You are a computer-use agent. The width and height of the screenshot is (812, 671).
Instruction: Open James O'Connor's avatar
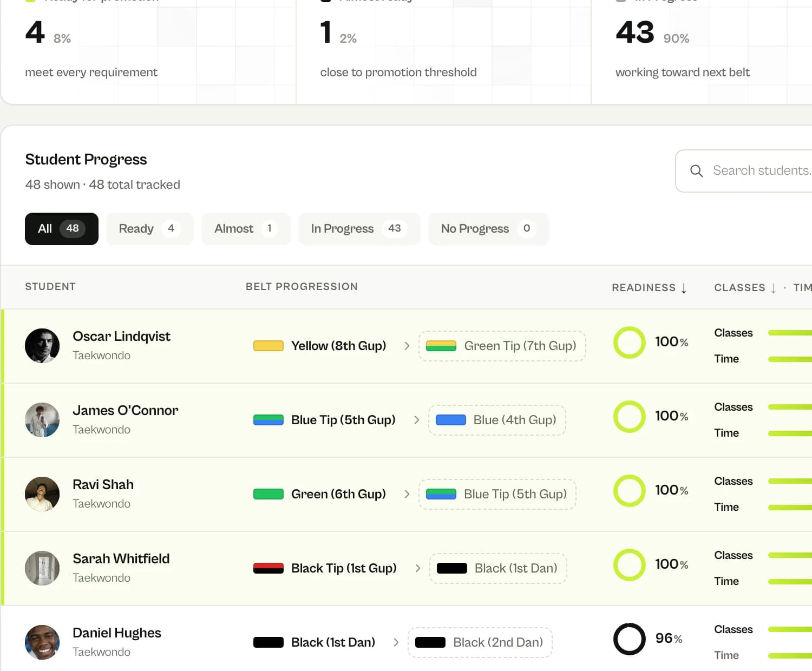coord(42,420)
